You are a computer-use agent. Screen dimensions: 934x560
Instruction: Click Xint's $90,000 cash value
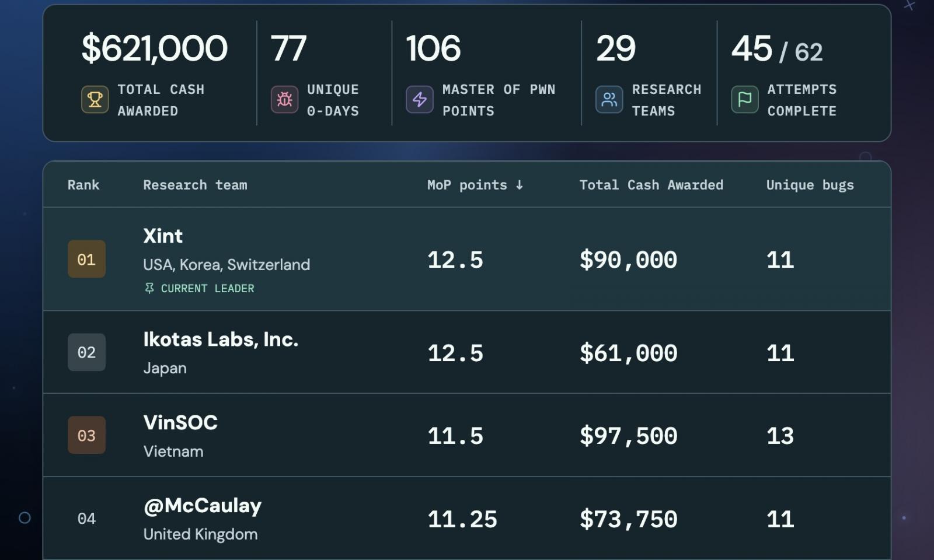628,260
